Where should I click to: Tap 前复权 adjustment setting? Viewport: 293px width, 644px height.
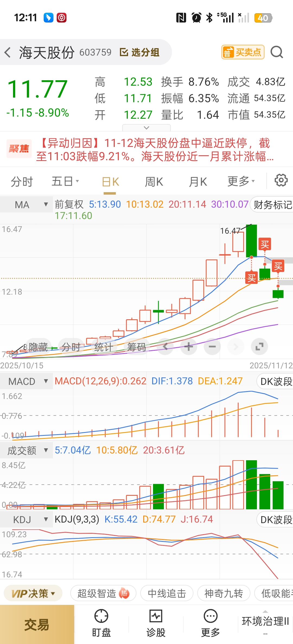coord(69,204)
